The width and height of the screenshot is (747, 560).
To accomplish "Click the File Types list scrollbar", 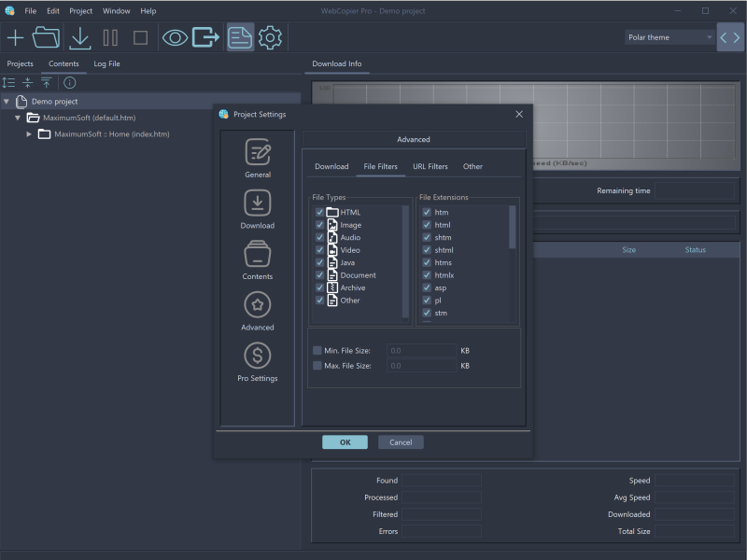I will pos(405,261).
